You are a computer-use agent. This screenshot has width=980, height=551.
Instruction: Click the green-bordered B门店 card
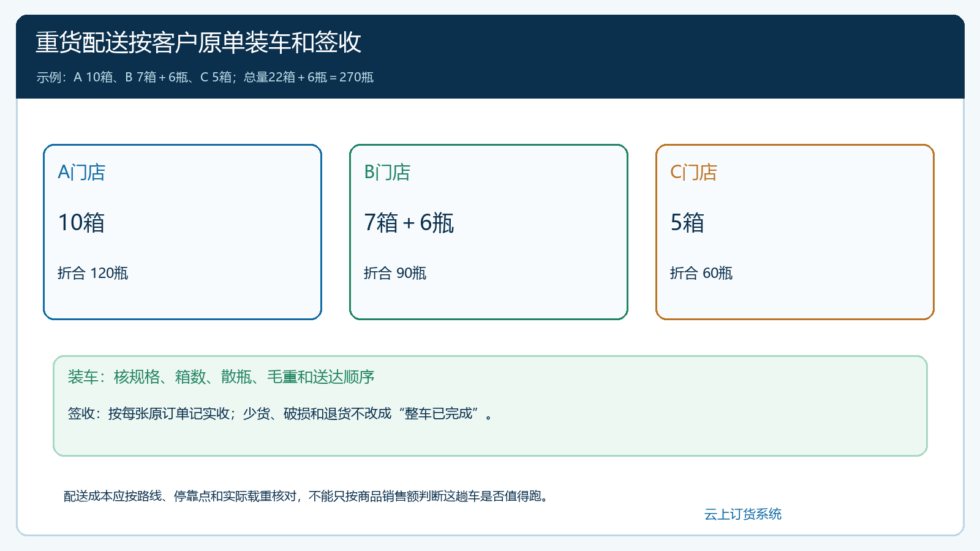(489, 232)
